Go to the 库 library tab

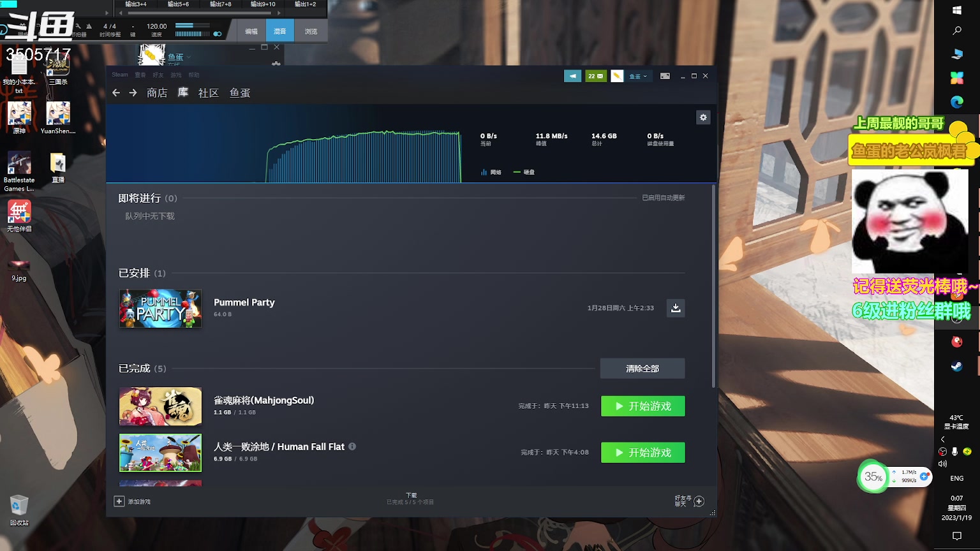pos(183,92)
